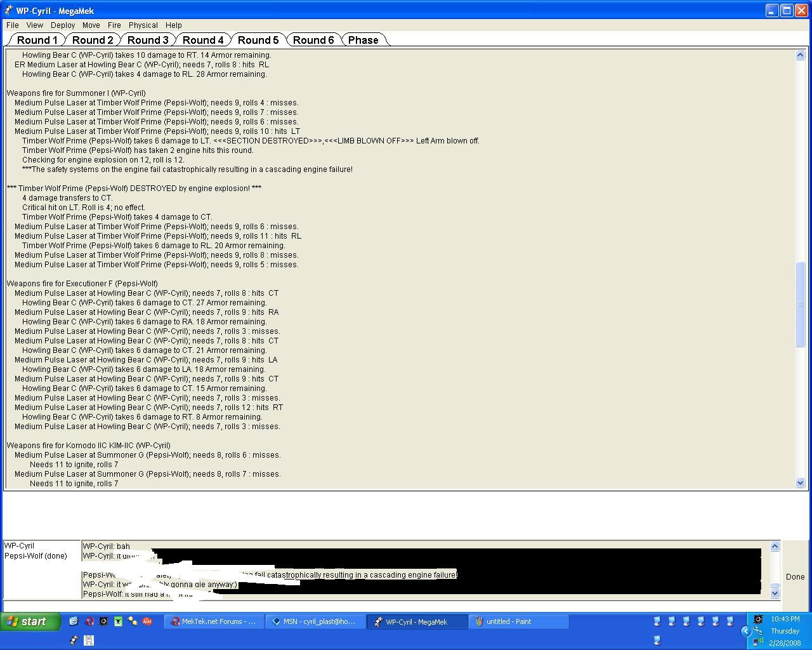Select the Phase report tab
Image resolution: width=812 pixels, height=650 pixels.
pos(363,40)
